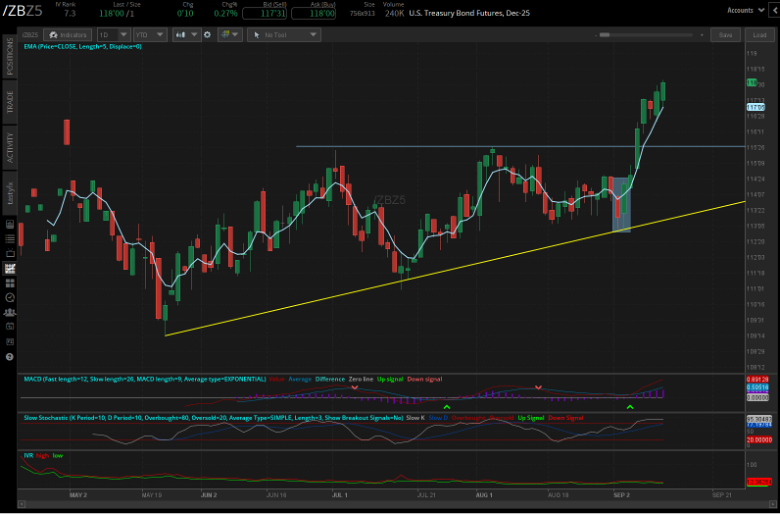Viewport: 780px width, 515px height.
Task: Open the TV news sidebar icon
Action: point(10,254)
